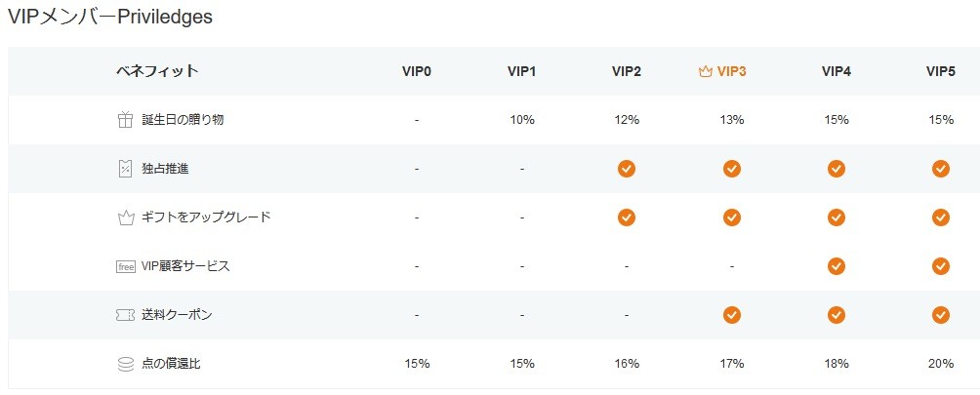
Task: Click VIP4 checkmark in VIP顧客サービス row
Action: click(837, 266)
